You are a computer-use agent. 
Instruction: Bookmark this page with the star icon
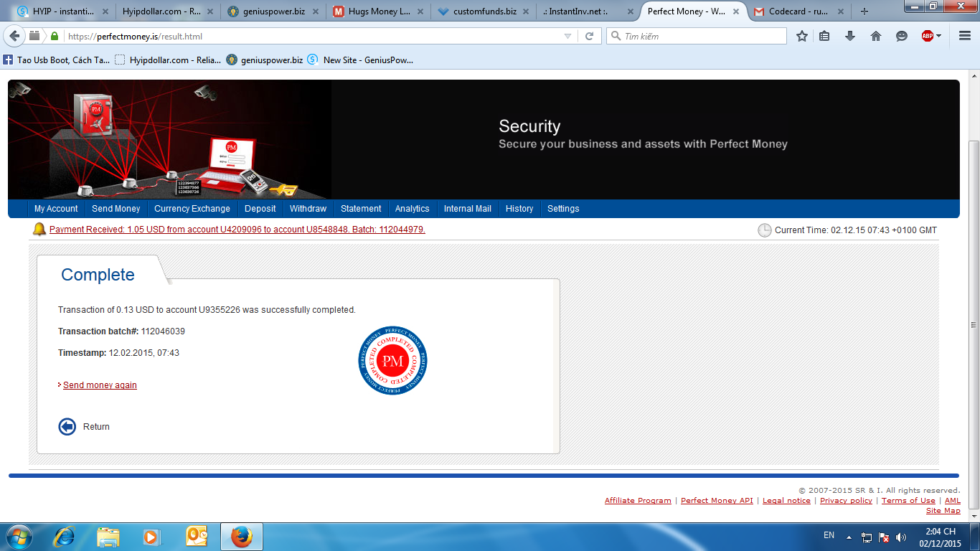click(x=802, y=36)
